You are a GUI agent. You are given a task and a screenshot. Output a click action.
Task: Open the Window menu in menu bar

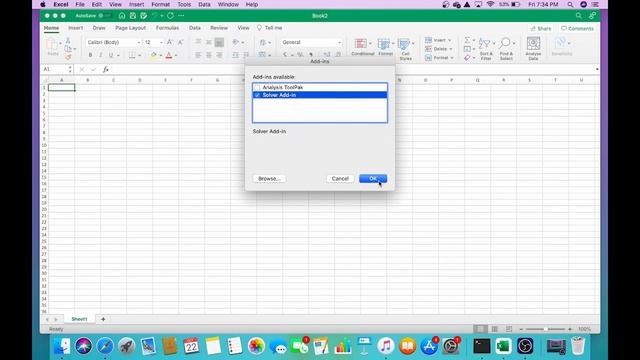[228, 4]
